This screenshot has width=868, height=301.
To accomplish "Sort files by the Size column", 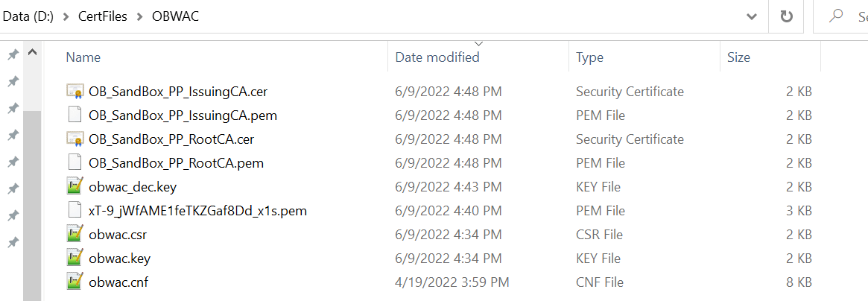I will (x=738, y=57).
